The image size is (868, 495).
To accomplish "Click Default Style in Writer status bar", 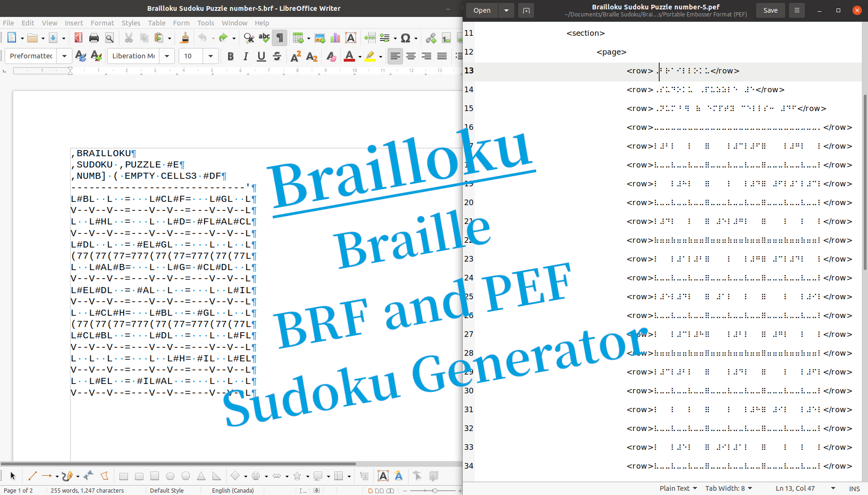I will coord(167,490).
